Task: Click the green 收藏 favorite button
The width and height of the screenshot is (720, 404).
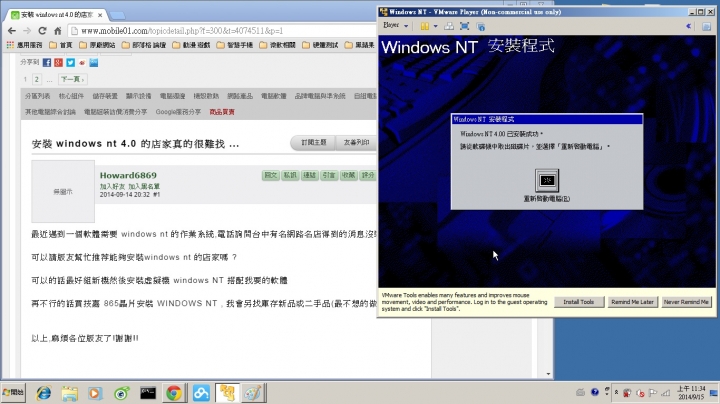Action: (x=349, y=175)
